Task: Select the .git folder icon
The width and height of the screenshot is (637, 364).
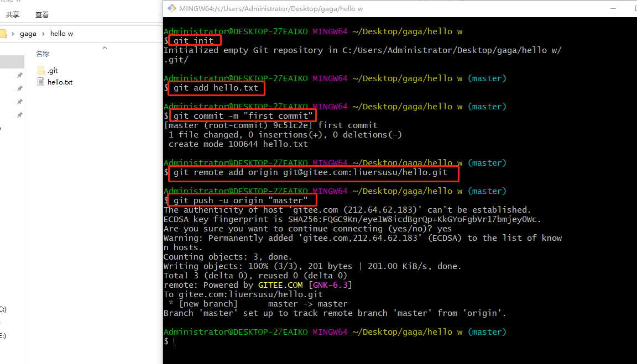Action: (x=40, y=70)
